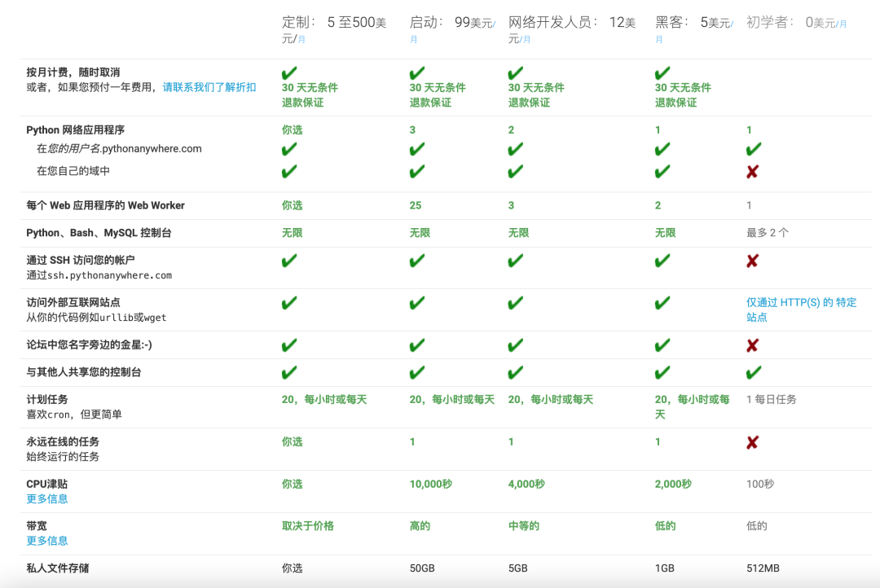
Task: Select the 网络开发人员 12美元 plan header
Action: (x=572, y=30)
